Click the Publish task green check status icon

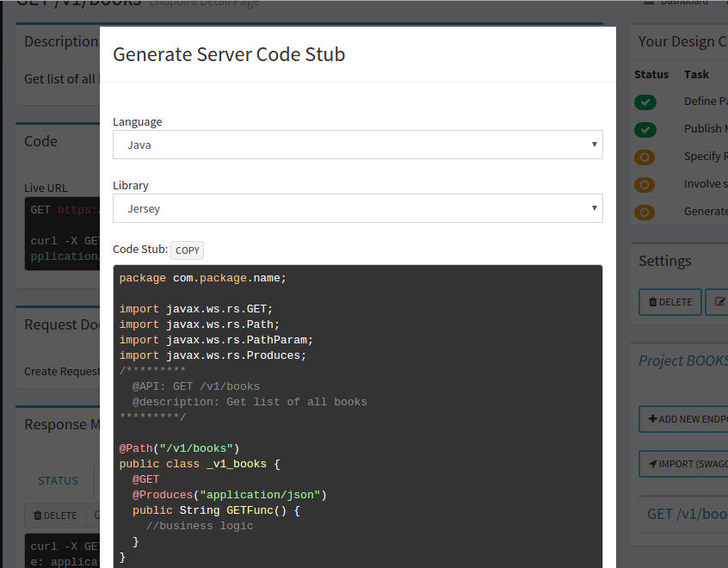pos(645,130)
